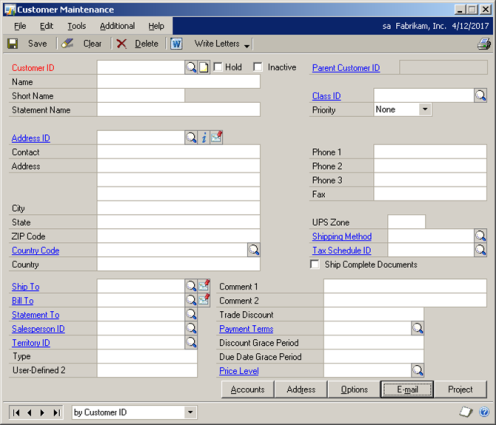Expand the Priority dropdown

coord(425,109)
